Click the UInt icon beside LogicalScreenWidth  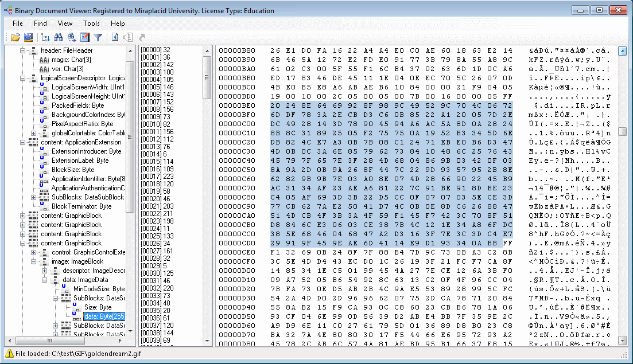(44, 87)
